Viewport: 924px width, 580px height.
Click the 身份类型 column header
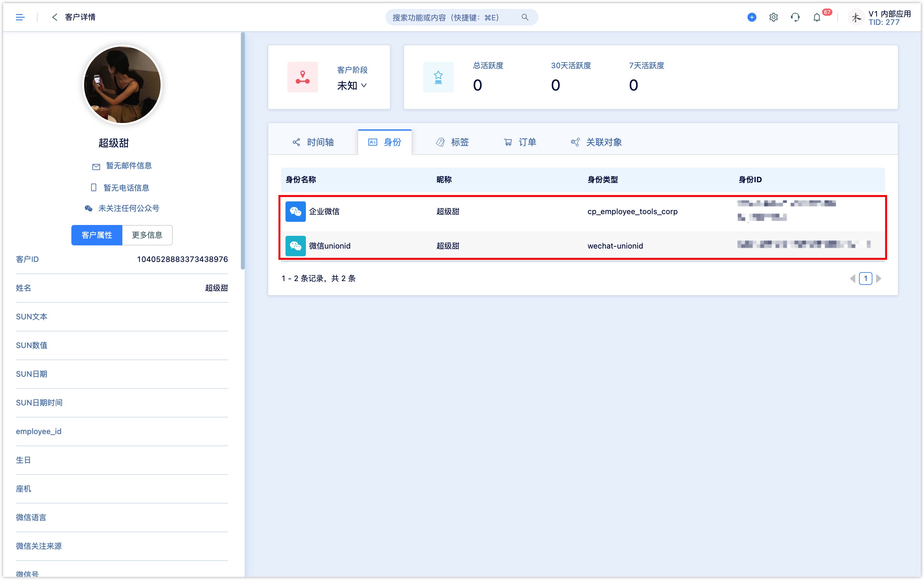602,179
